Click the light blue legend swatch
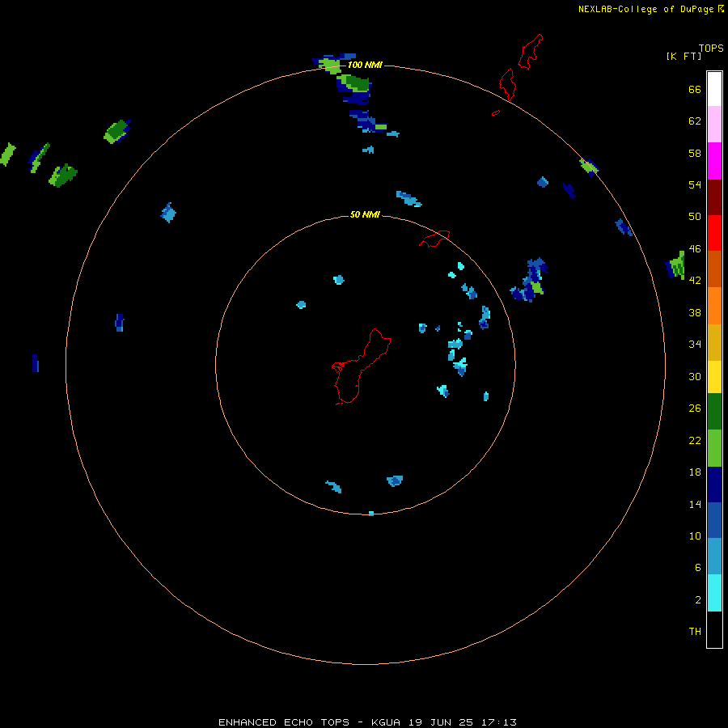The width and height of the screenshot is (728, 728). (x=714, y=557)
